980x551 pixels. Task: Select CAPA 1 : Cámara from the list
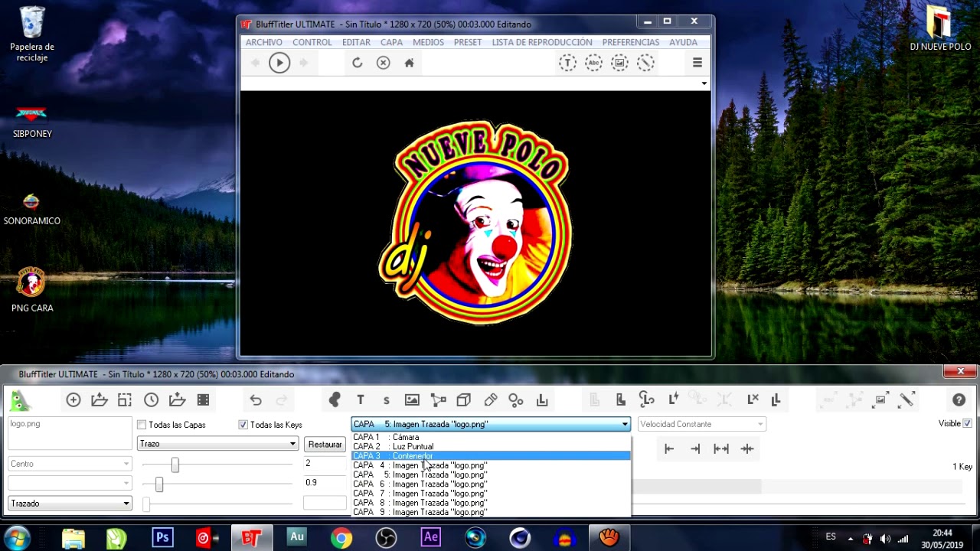491,438
